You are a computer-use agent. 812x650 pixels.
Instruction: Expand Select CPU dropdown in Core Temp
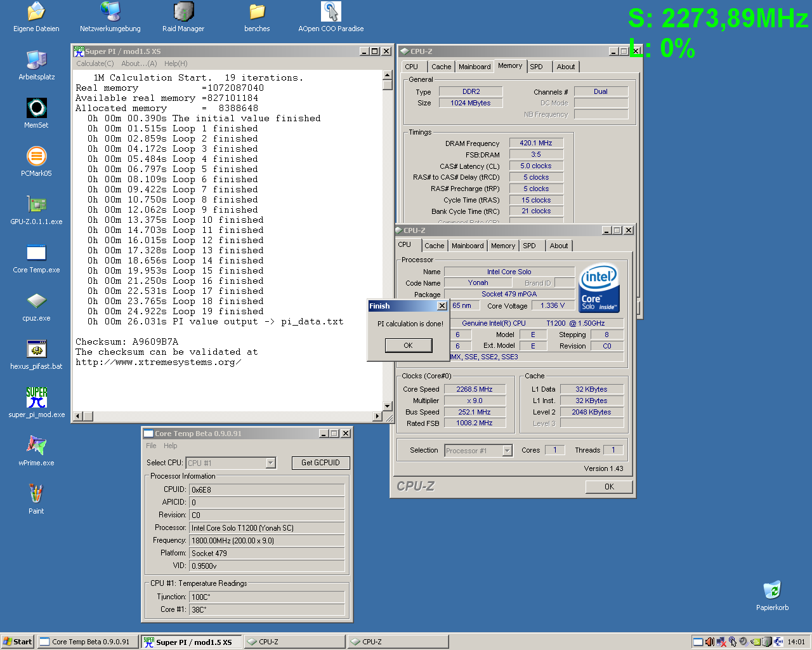click(x=271, y=463)
